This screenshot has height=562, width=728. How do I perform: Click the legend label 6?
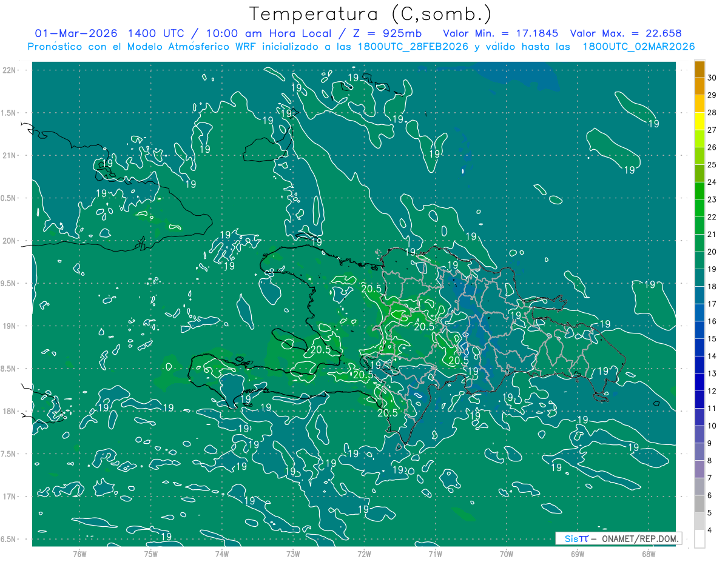click(710, 495)
